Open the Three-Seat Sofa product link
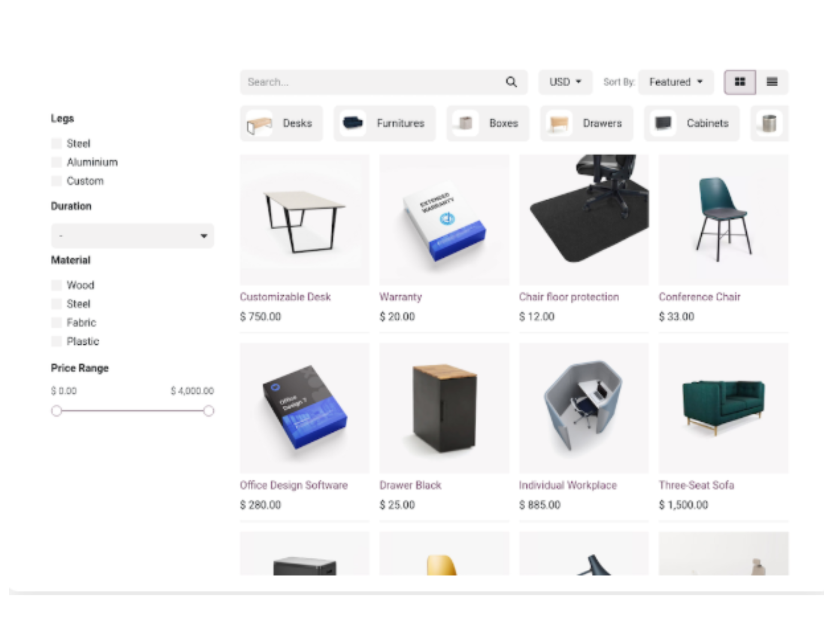 [x=696, y=485]
